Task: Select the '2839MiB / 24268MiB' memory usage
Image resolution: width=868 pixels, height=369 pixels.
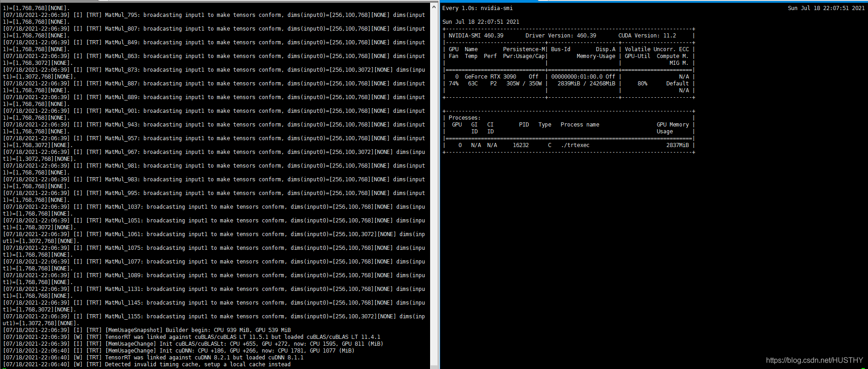Action: (586, 84)
